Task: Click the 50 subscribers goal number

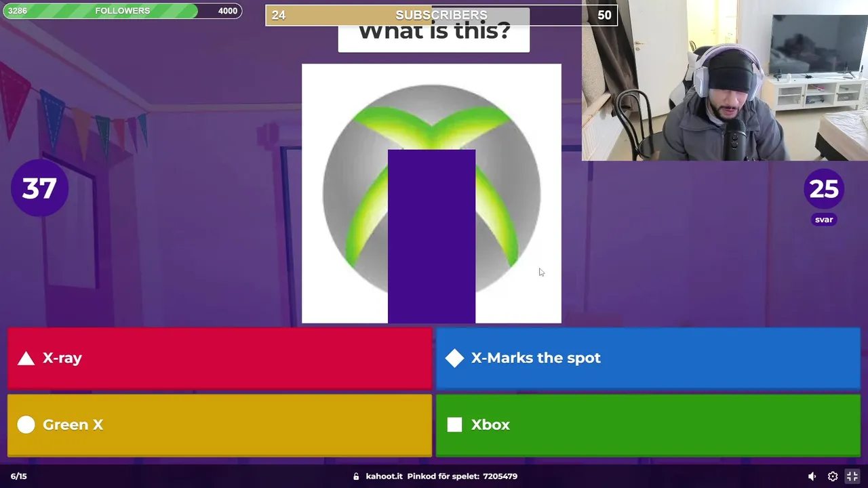Action: pyautogui.click(x=604, y=16)
